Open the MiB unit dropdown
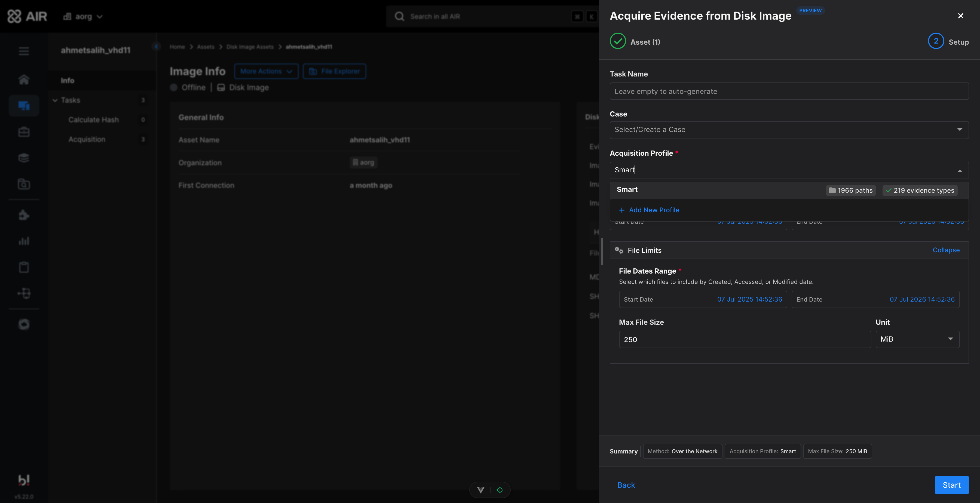 [917, 339]
